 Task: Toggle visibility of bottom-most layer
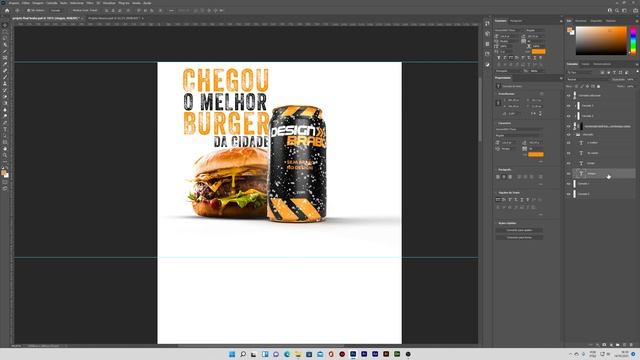[x=569, y=194]
